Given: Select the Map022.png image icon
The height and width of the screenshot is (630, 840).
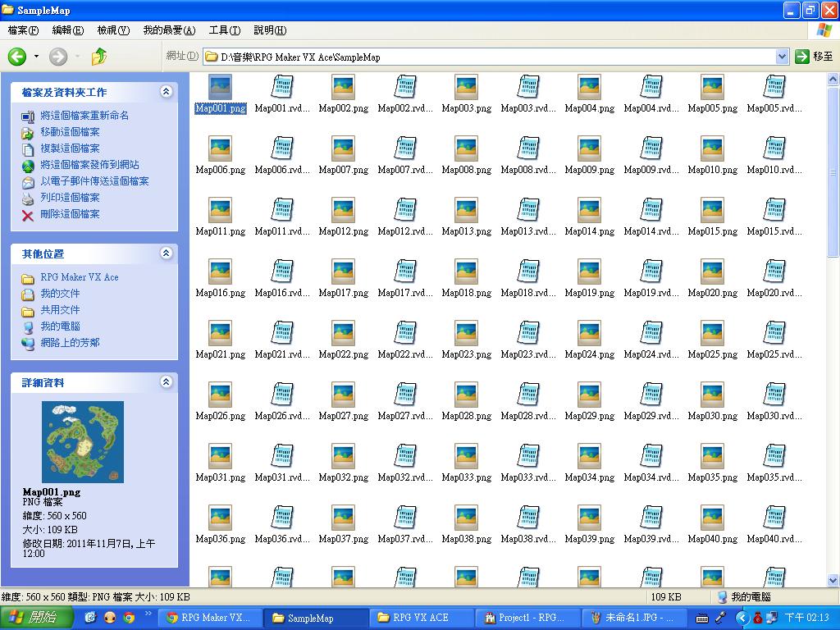Looking at the screenshot, I should (344, 333).
